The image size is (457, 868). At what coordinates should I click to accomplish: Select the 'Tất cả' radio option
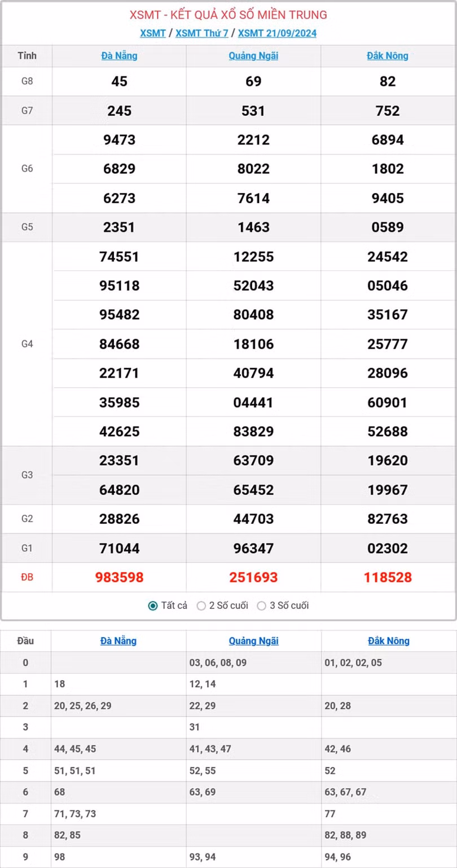click(x=153, y=606)
